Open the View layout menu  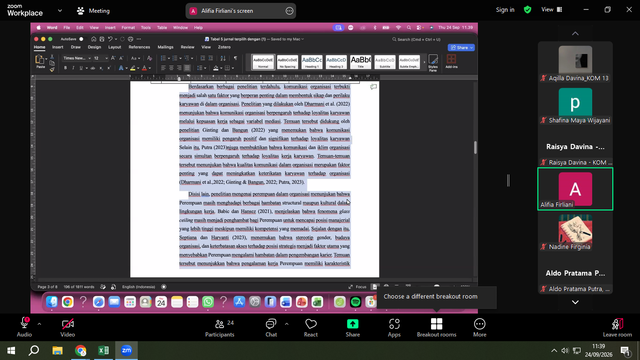pos(551,10)
